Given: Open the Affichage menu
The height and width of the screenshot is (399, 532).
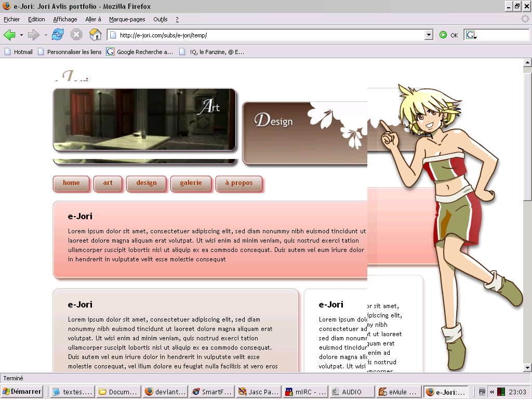Looking at the screenshot, I should [65, 19].
